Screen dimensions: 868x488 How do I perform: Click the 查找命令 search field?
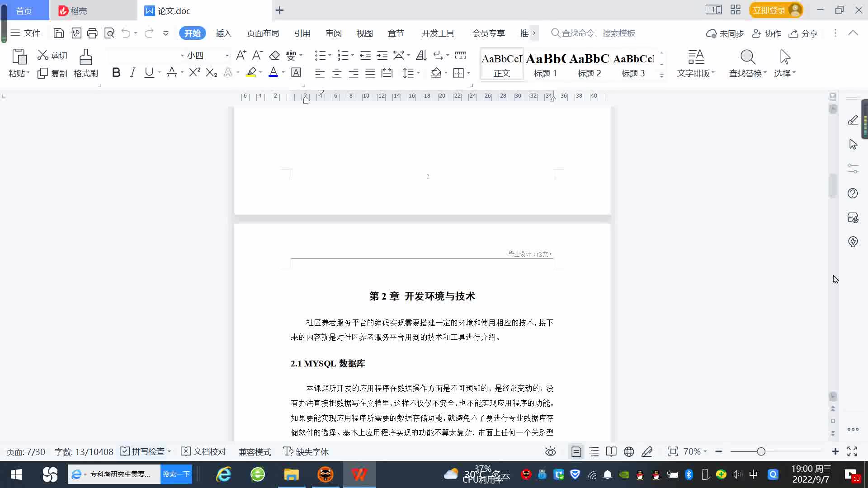(x=598, y=33)
